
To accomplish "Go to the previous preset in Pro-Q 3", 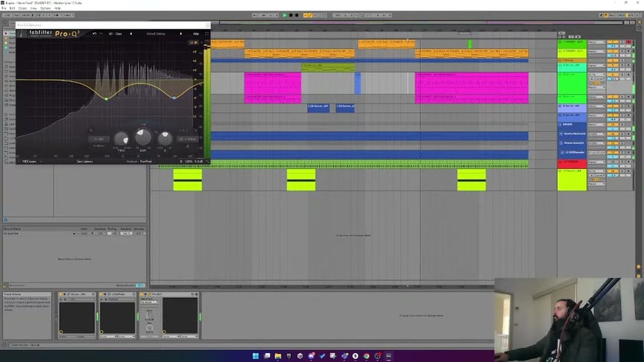I will (x=131, y=34).
